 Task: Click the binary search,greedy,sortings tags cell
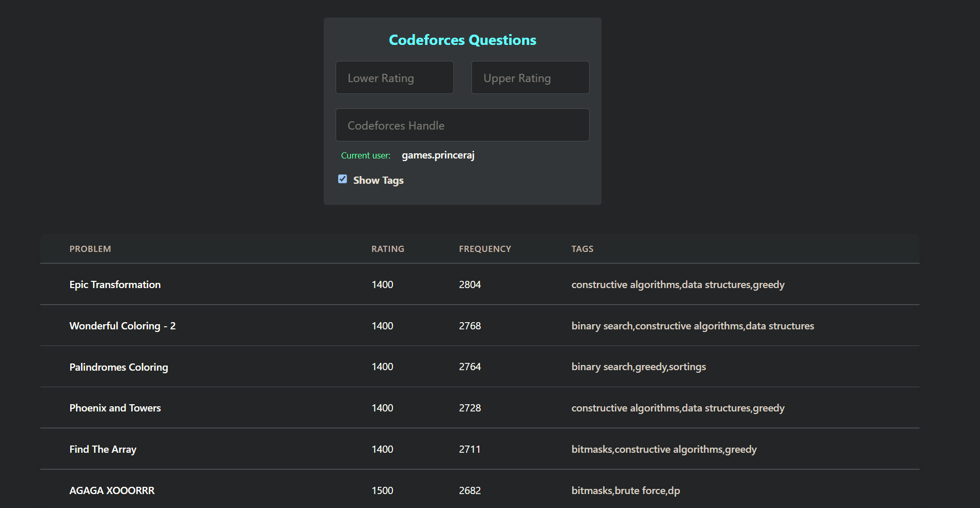[x=638, y=367]
